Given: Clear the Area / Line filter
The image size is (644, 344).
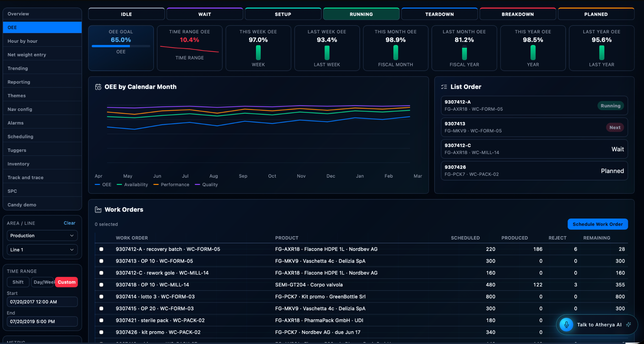Looking at the screenshot, I should point(69,223).
